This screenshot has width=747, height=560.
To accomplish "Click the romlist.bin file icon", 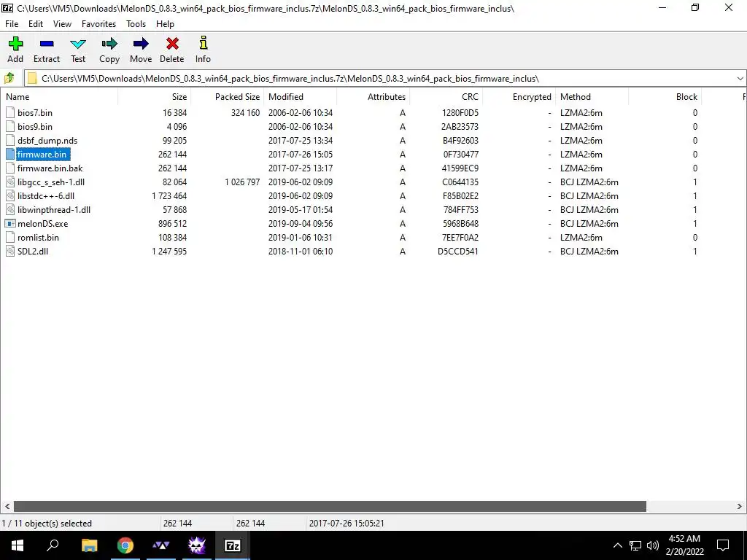I will pyautogui.click(x=10, y=237).
